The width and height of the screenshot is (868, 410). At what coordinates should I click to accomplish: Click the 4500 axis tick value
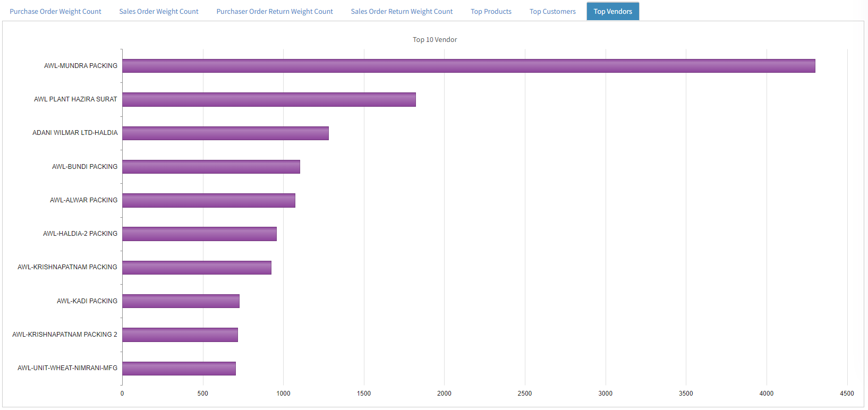(847, 394)
